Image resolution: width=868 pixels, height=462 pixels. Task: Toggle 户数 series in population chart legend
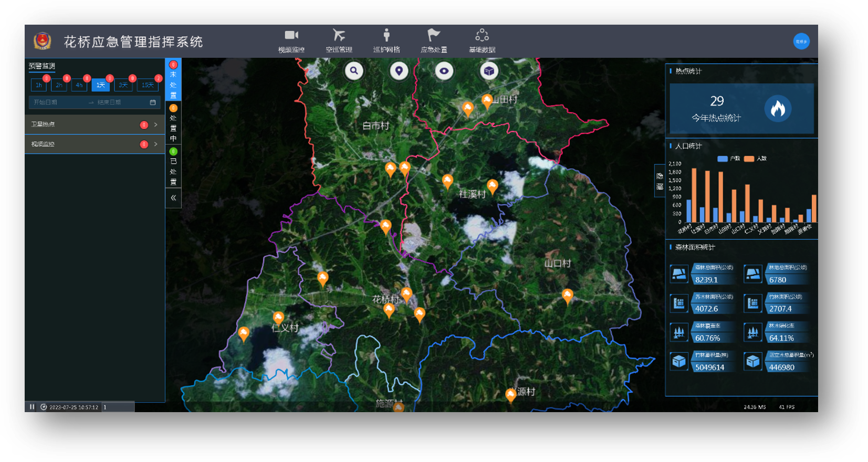tap(728, 159)
